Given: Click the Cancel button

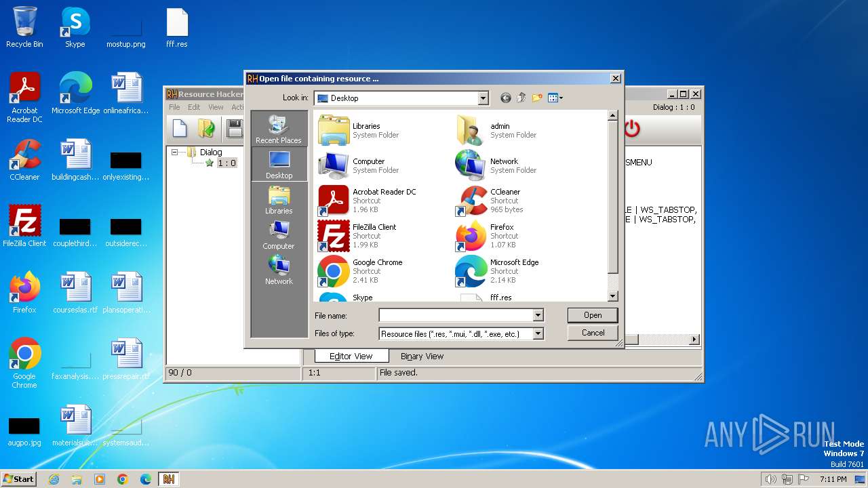Looking at the screenshot, I should click(593, 333).
